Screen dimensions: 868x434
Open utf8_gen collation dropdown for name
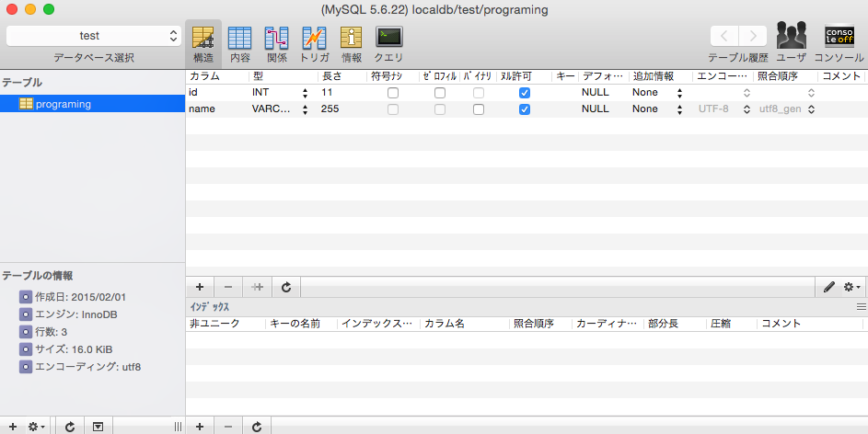811,109
